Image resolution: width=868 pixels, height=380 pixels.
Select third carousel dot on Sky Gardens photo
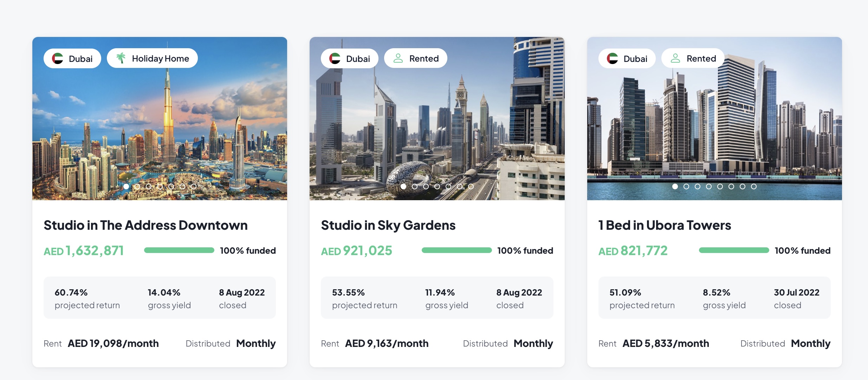[x=426, y=186]
